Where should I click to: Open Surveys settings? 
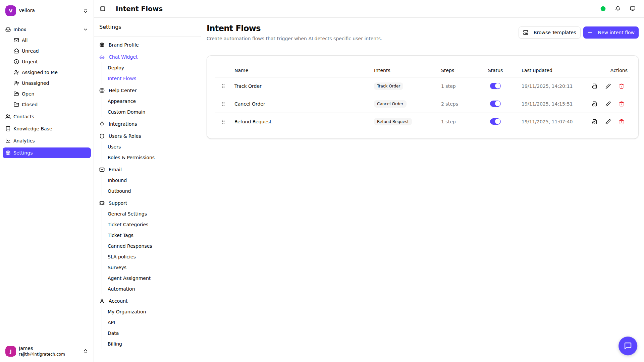click(117, 267)
